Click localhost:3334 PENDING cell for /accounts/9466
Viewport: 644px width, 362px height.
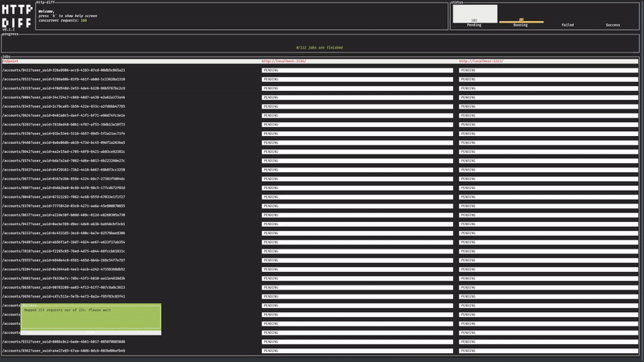(x=357, y=142)
